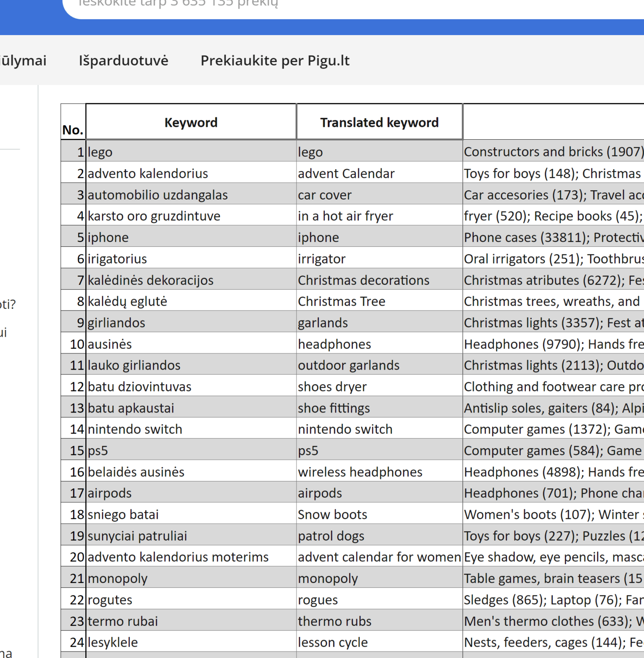
Task: Select the 'karsto oro gruzdintuve' cell
Action: [191, 215]
